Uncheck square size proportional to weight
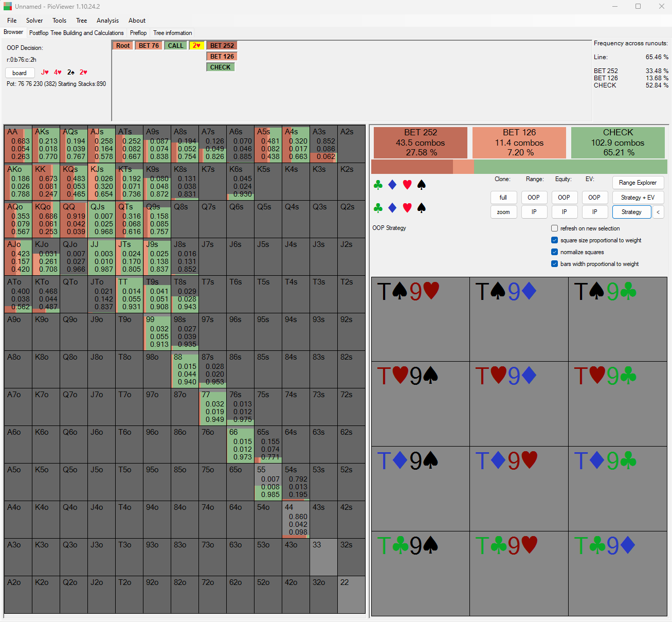The image size is (672, 622). tap(554, 240)
